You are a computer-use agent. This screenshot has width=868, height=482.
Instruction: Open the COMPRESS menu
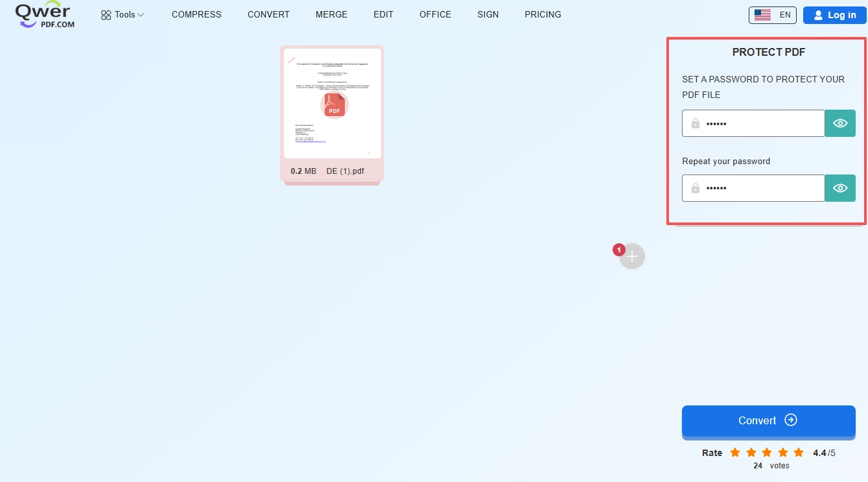pyautogui.click(x=196, y=14)
